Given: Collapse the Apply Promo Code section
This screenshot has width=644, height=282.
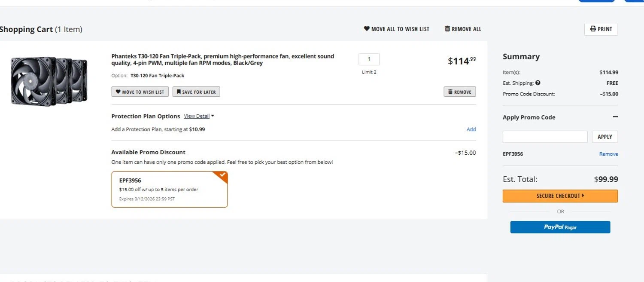Looking at the screenshot, I should [x=615, y=117].
